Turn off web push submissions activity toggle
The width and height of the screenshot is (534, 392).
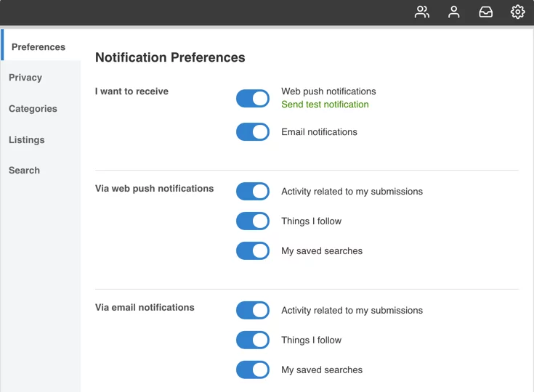(x=253, y=192)
